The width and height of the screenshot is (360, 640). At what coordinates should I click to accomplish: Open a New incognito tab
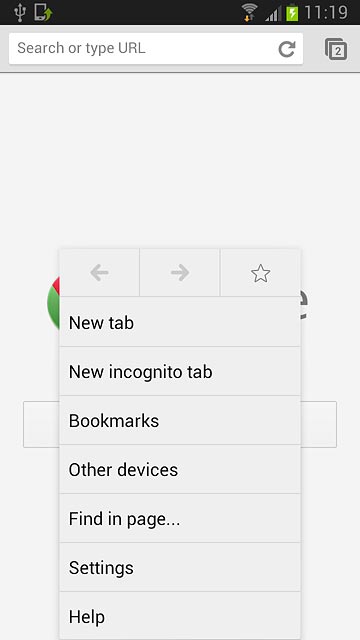coord(180,371)
